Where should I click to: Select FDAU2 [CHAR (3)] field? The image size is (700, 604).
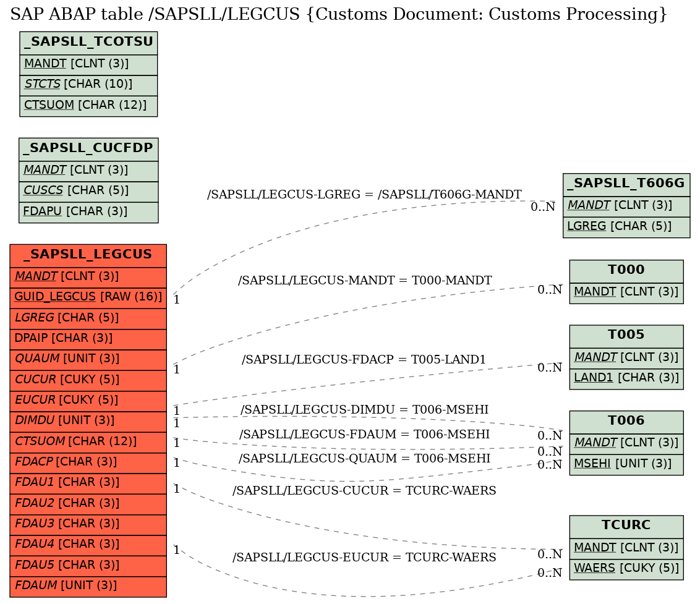point(88,504)
